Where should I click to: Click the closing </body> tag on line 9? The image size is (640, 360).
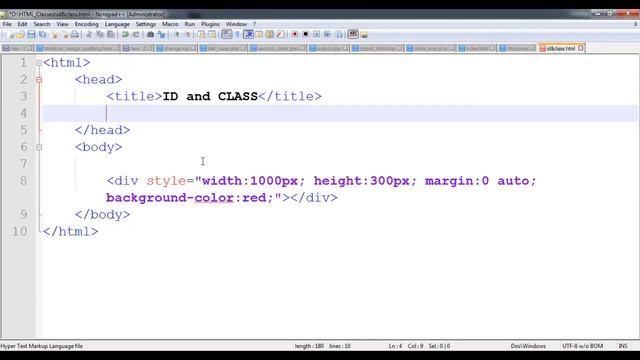pos(102,215)
